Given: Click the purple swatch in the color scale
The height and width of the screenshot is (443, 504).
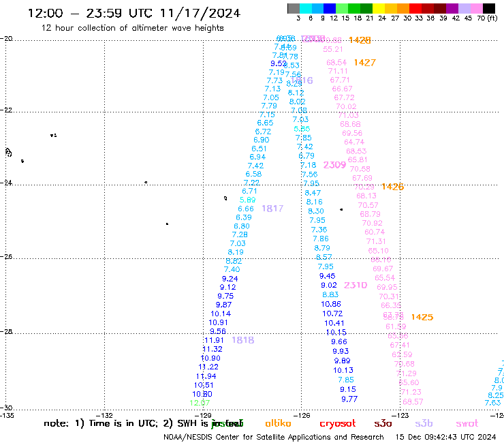Looking at the screenshot, I should (452, 8).
